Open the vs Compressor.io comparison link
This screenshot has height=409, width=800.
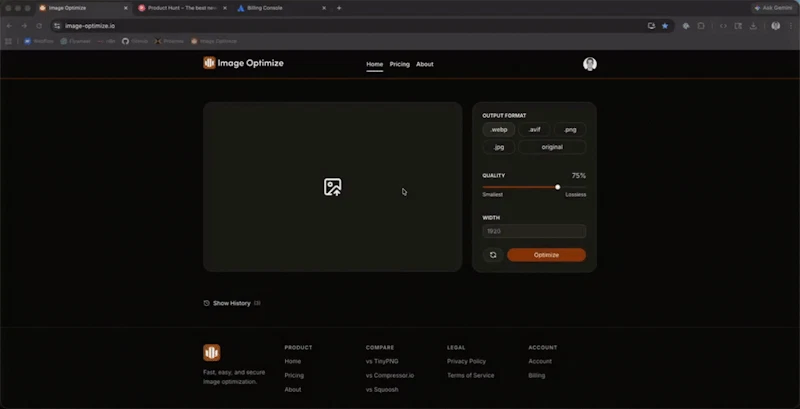pos(390,375)
